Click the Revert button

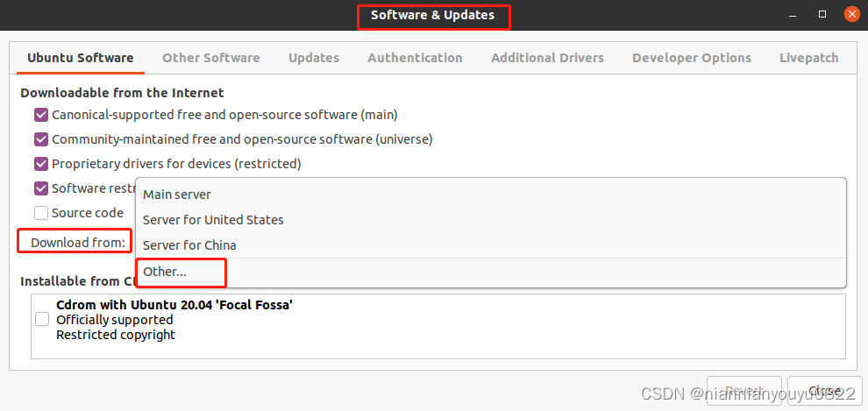744,391
